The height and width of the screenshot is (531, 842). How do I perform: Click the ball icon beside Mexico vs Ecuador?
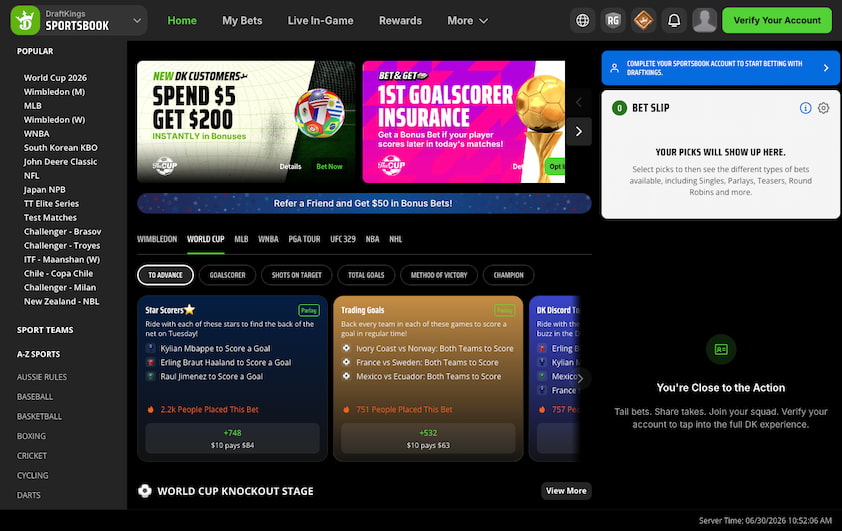346,376
